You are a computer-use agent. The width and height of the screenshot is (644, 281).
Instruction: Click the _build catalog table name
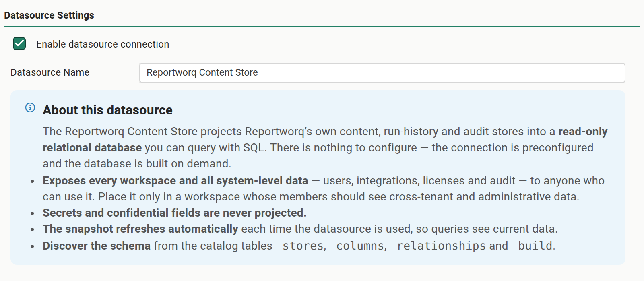point(532,246)
